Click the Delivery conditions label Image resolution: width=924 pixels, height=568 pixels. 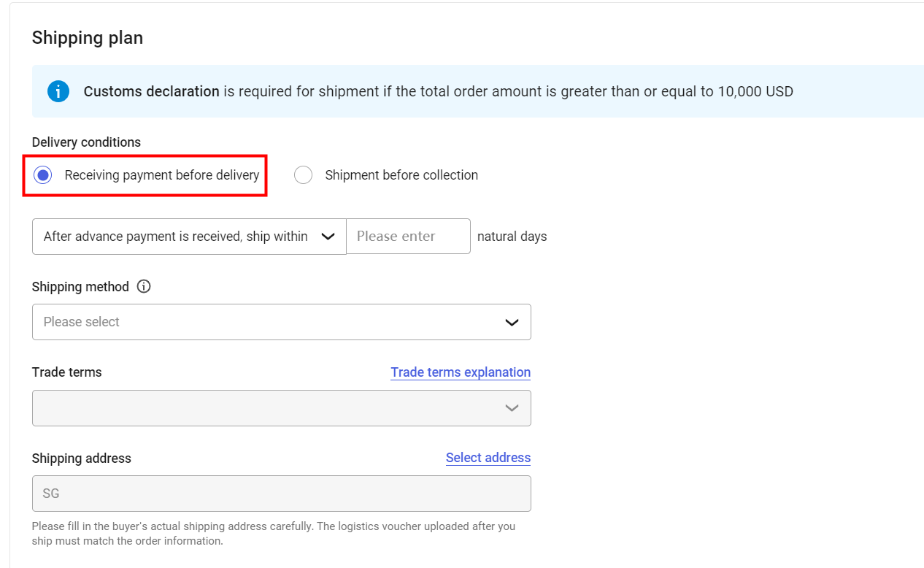click(x=86, y=142)
